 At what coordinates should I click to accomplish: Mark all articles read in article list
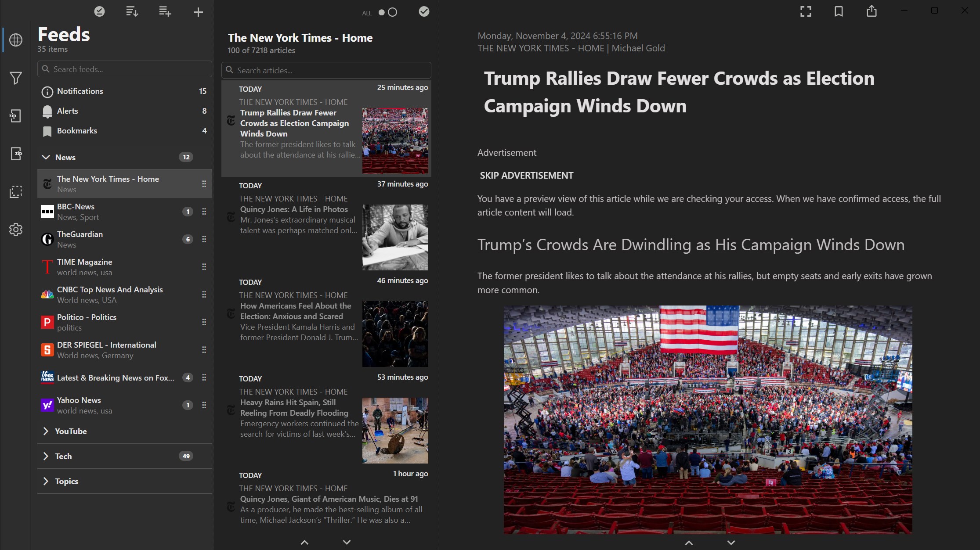tap(424, 12)
